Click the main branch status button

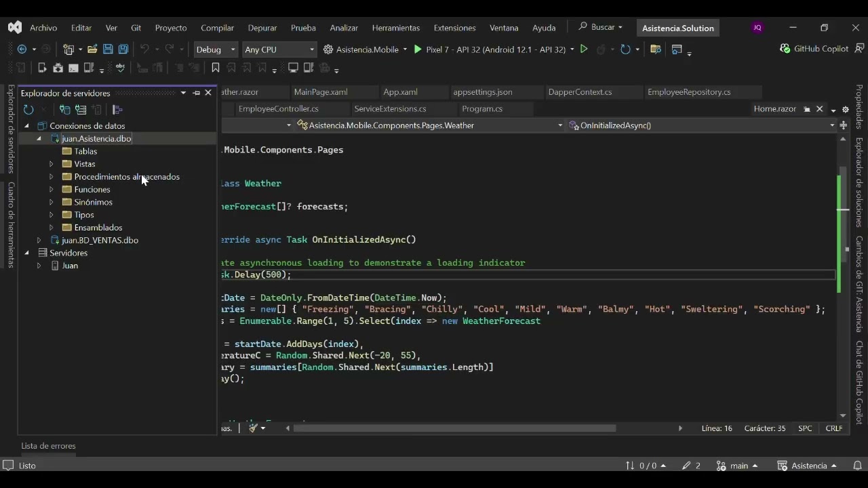pos(736,466)
